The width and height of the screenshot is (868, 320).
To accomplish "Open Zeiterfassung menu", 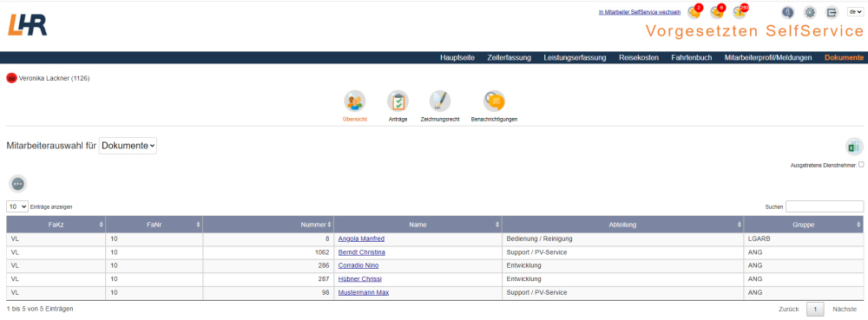I will point(509,57).
